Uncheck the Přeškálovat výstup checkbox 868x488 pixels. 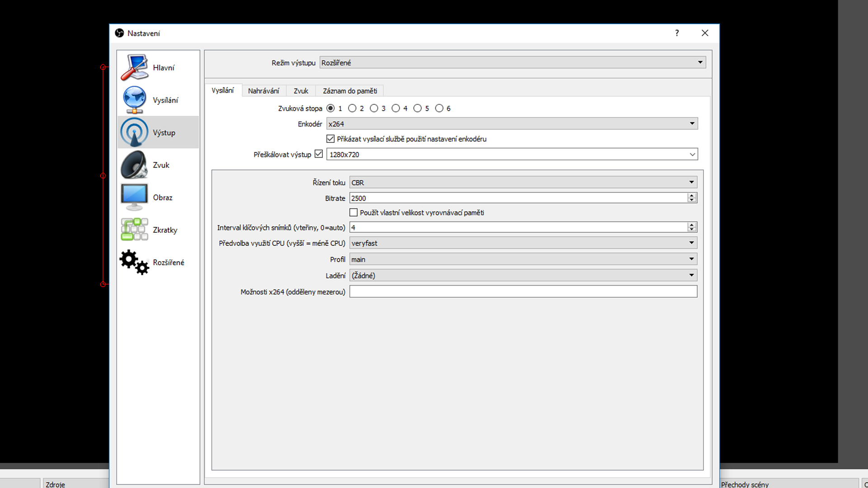coord(319,154)
